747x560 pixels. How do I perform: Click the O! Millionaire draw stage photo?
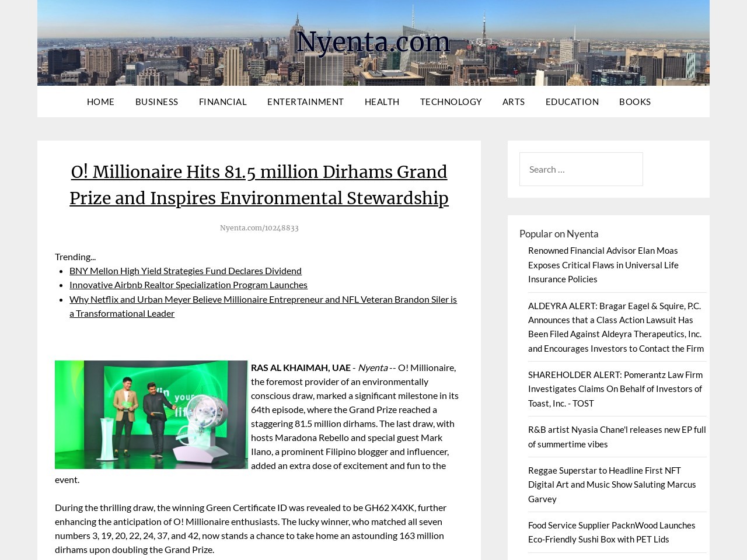point(151,415)
